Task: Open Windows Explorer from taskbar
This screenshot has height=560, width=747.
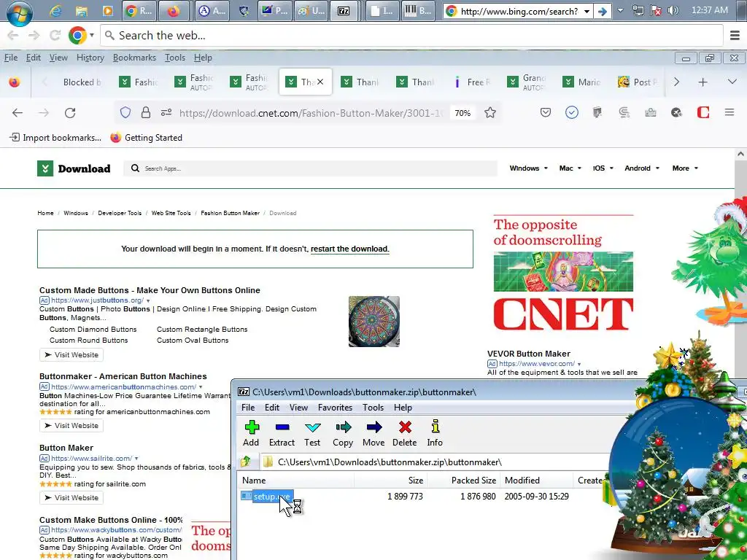Action: 82,11
